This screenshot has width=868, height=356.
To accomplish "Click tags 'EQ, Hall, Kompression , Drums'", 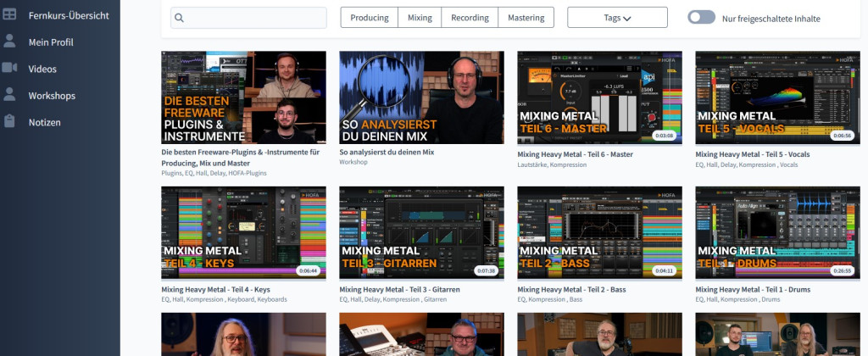I will coord(737,299).
